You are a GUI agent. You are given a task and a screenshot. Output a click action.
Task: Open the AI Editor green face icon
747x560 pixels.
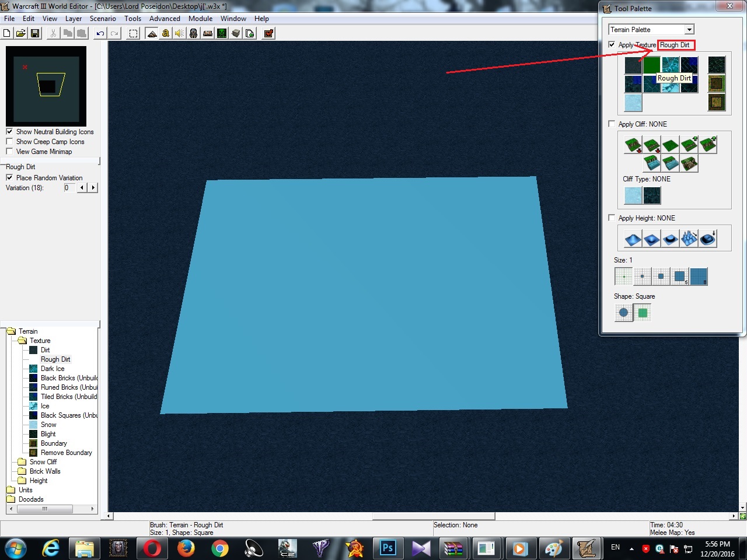pos(222,33)
